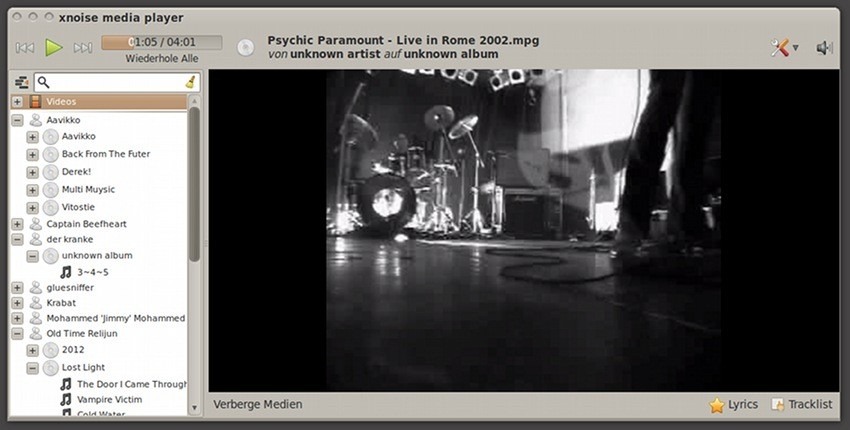
Task: Click scrollbar up arrow in media tree
Action: 194,101
